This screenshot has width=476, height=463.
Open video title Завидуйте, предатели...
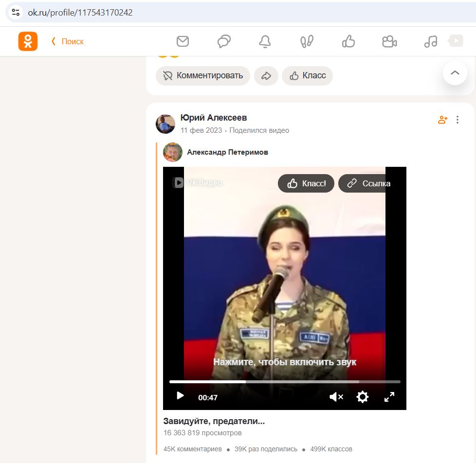point(214,421)
